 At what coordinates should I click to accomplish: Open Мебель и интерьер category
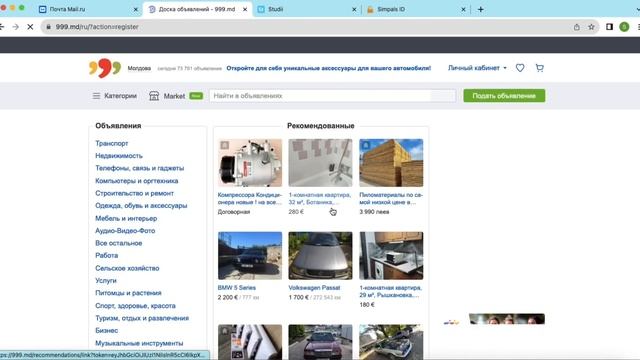pyautogui.click(x=126, y=218)
